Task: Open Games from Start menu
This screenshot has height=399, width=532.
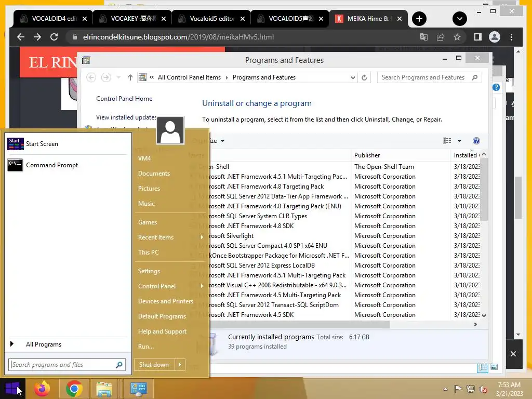Action: click(x=148, y=222)
